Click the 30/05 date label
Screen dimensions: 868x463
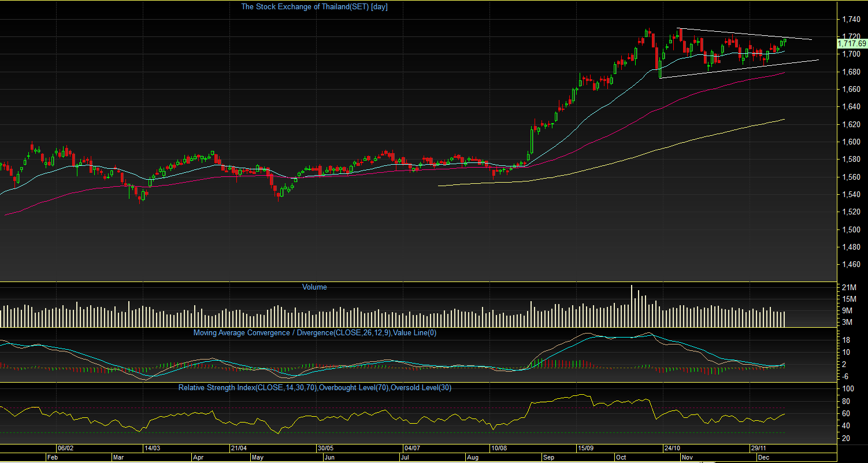pos(325,448)
